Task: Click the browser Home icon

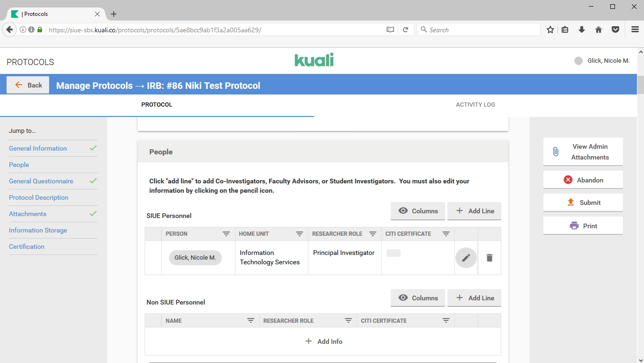Action: coord(598,29)
